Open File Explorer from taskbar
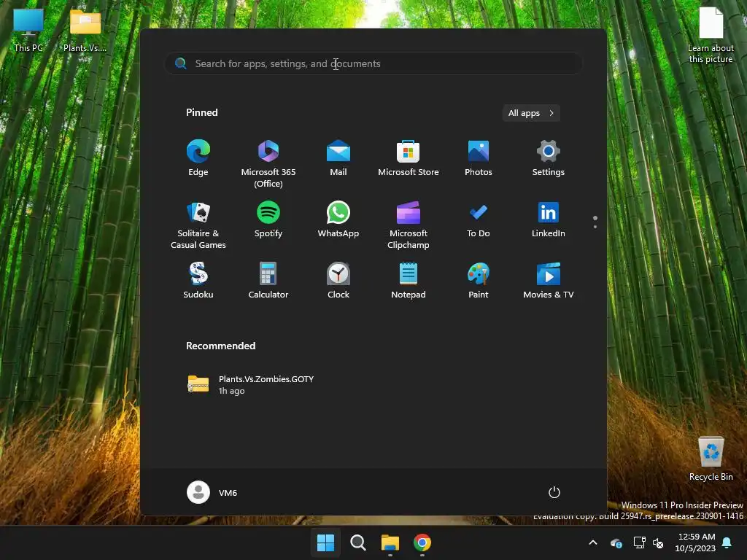 pyautogui.click(x=390, y=542)
